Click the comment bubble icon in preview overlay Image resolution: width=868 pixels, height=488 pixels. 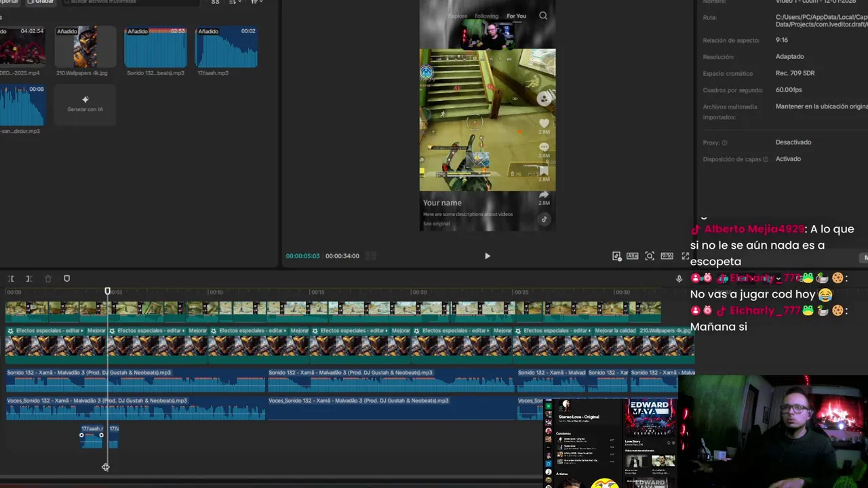pos(544,147)
